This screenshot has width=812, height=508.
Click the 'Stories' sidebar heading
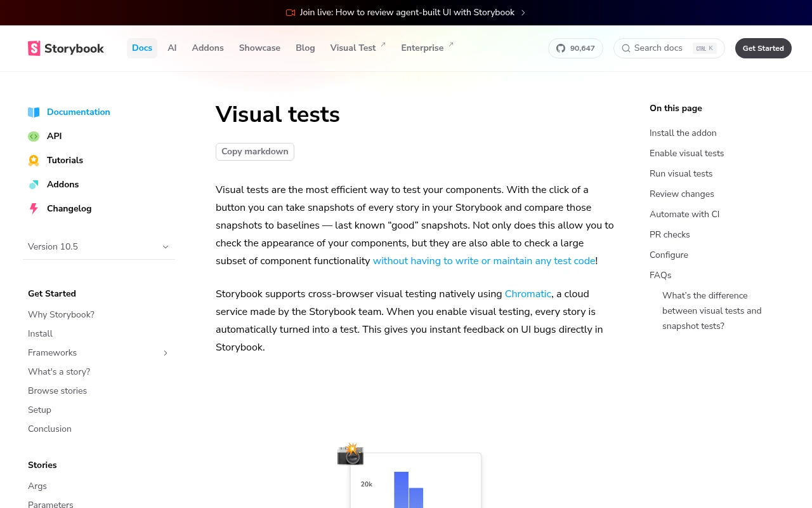tap(43, 465)
